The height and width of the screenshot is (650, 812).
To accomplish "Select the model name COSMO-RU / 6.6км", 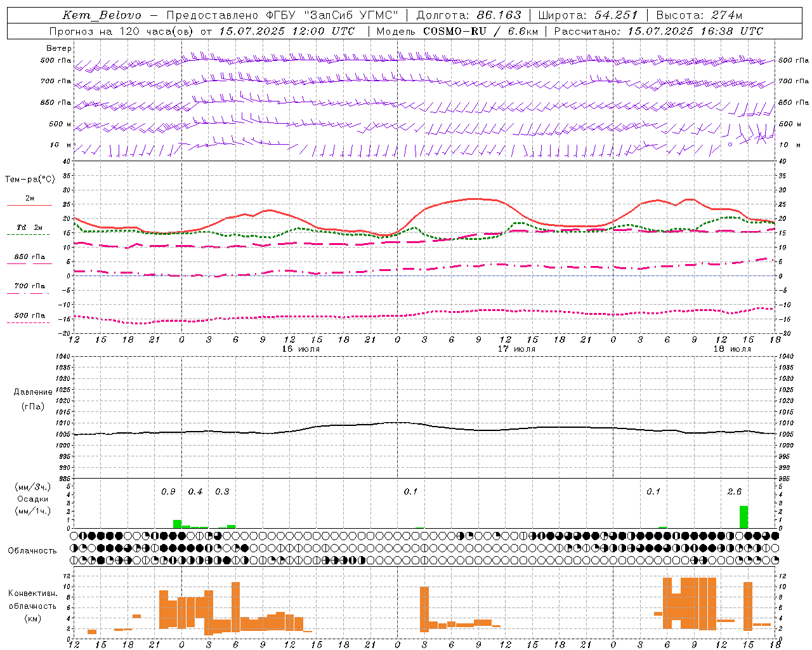I will coord(480,31).
